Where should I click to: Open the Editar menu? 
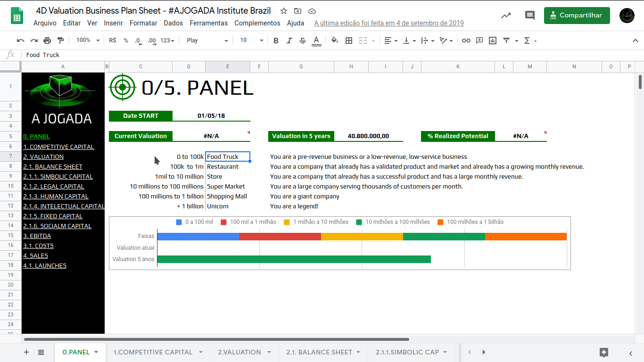pos(72,23)
